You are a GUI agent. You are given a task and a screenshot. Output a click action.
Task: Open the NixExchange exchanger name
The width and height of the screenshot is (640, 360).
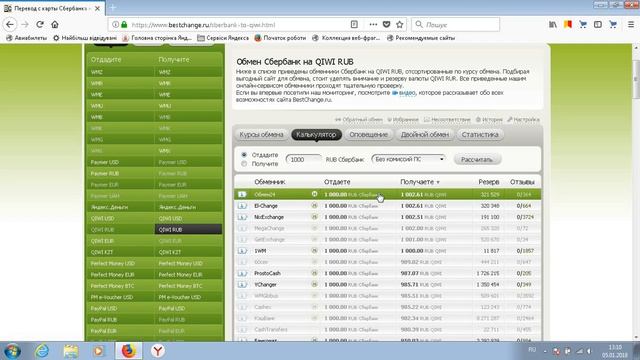click(269, 217)
